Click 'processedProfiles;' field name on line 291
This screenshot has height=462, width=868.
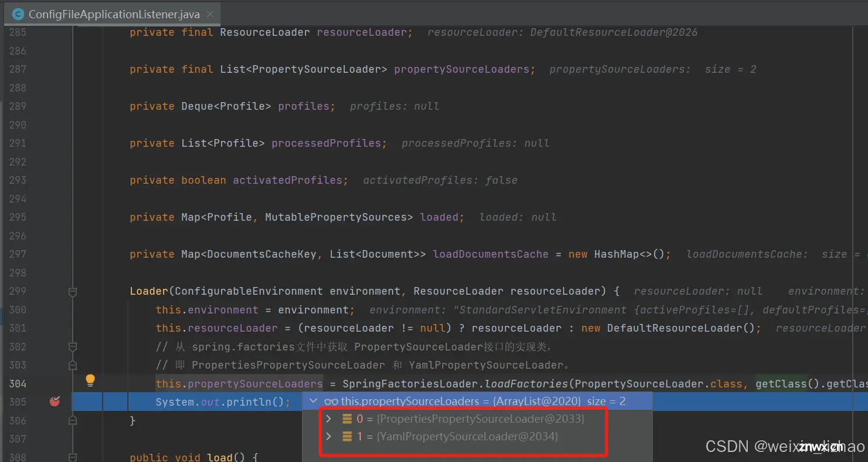pyautogui.click(x=330, y=143)
